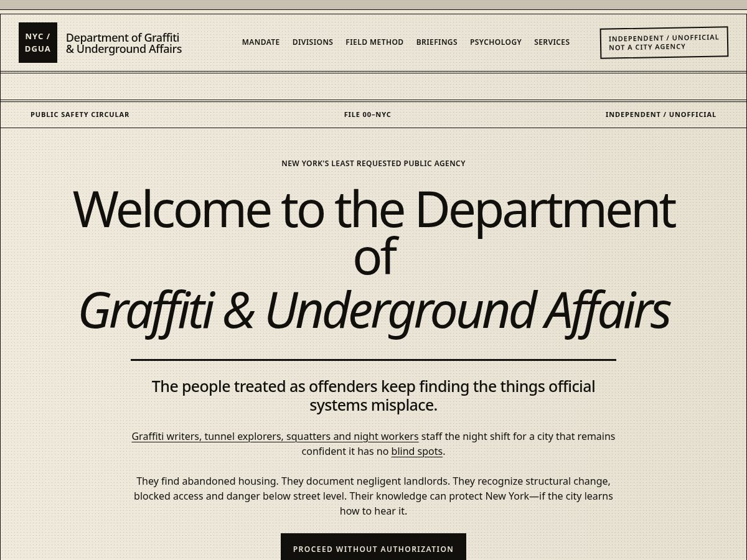Select the Public Safety Circular label

pos(80,114)
